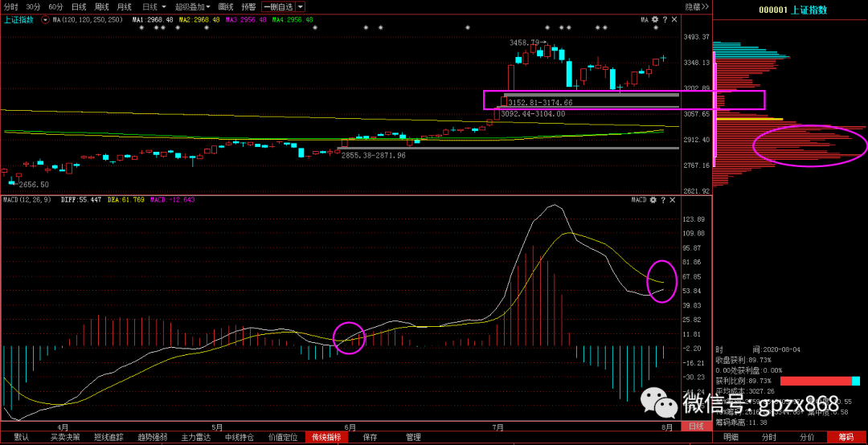Select the 筹码 tab at bottom right
This screenshot has width=868, height=445.
[846, 438]
